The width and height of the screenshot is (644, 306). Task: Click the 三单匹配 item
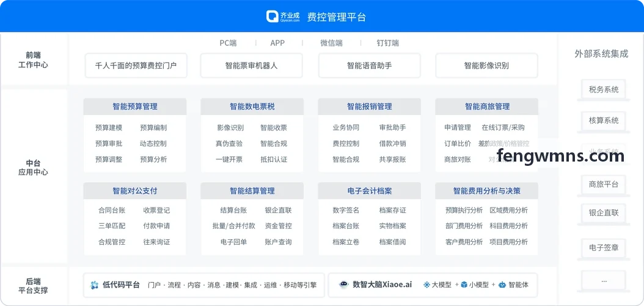point(112,226)
